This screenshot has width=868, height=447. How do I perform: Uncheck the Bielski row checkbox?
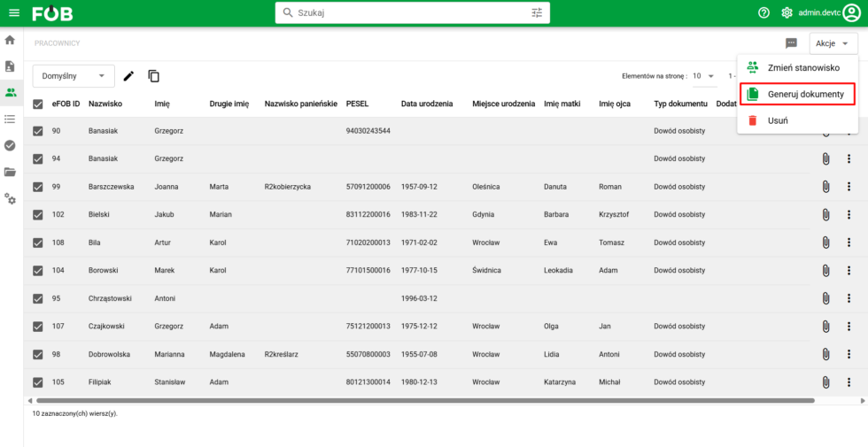tap(38, 214)
